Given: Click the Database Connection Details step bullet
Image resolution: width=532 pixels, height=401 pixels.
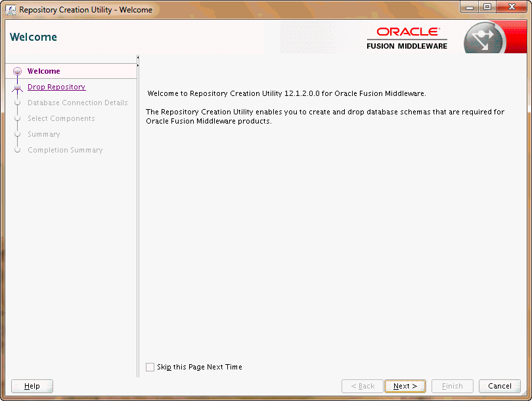Looking at the screenshot, I should click(x=17, y=103).
